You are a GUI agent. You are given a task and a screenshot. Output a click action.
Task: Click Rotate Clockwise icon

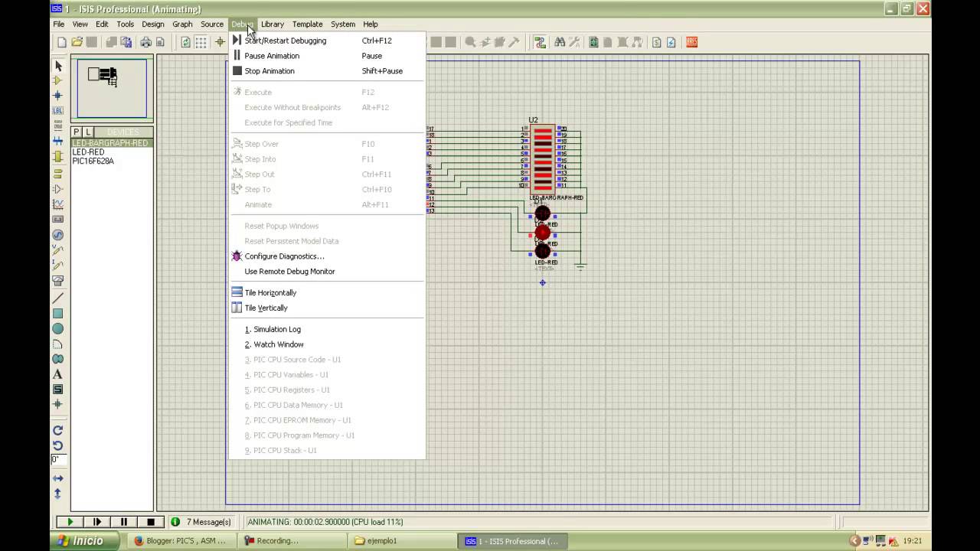(x=57, y=430)
